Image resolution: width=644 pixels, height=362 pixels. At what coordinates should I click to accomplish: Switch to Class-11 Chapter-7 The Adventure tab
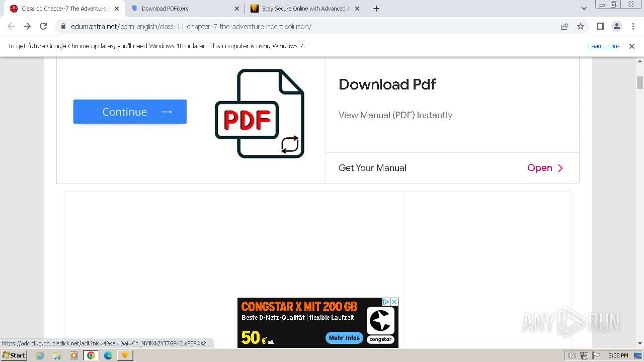[64, 9]
